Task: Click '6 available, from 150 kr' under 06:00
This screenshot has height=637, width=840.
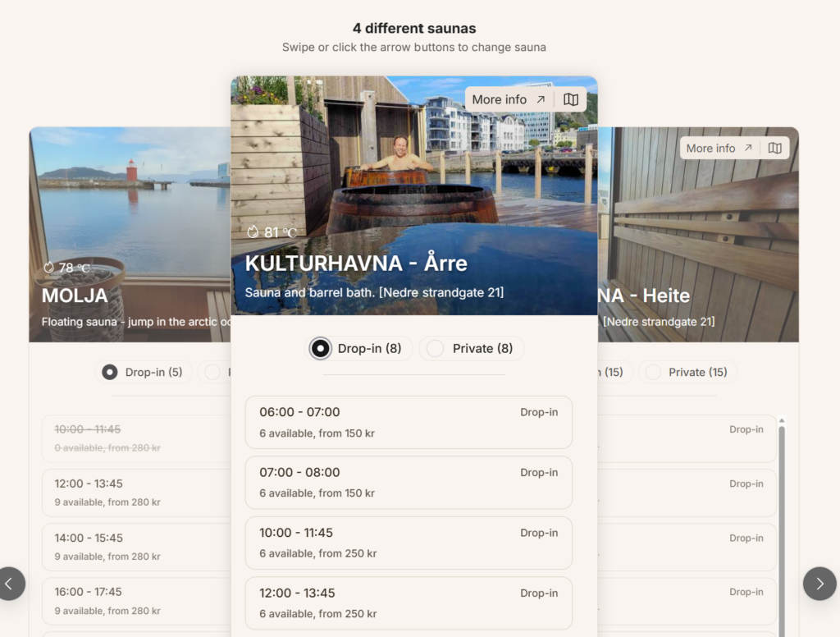Action: (x=317, y=433)
